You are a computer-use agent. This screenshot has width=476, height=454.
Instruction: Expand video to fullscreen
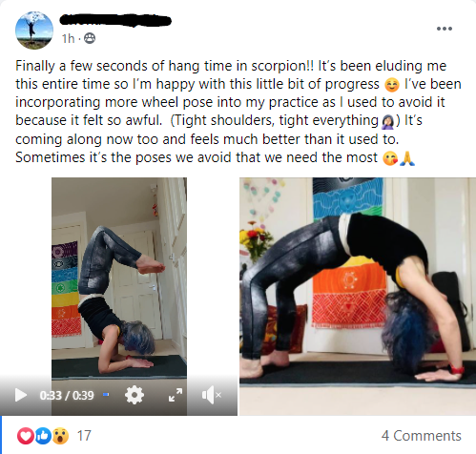(x=176, y=395)
